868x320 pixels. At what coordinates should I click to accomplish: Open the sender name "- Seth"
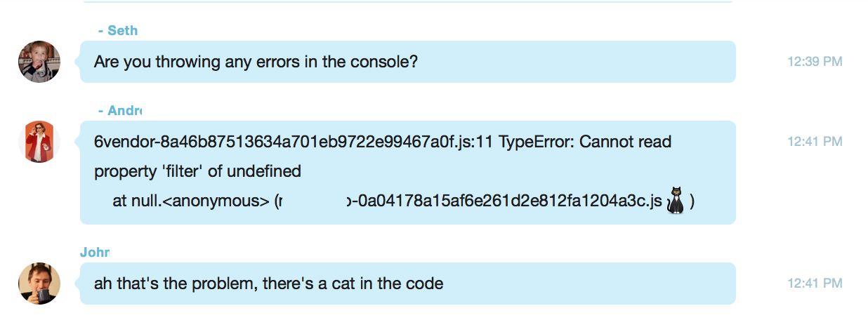[x=118, y=31]
